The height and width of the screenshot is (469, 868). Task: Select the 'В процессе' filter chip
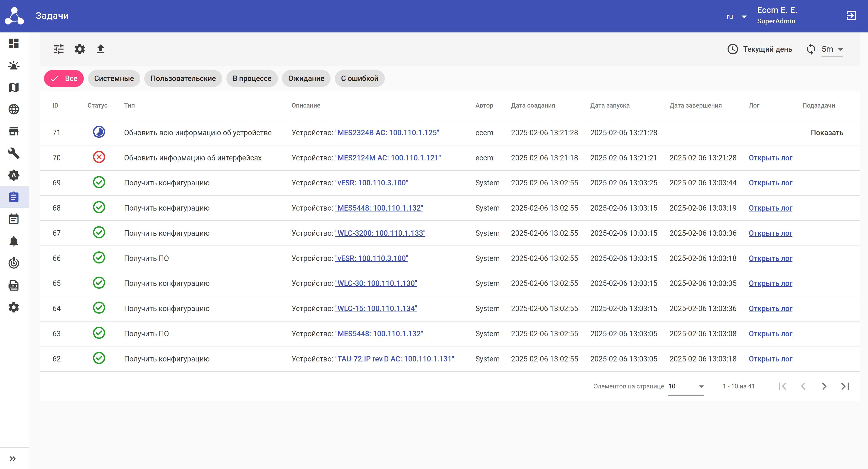tap(252, 79)
